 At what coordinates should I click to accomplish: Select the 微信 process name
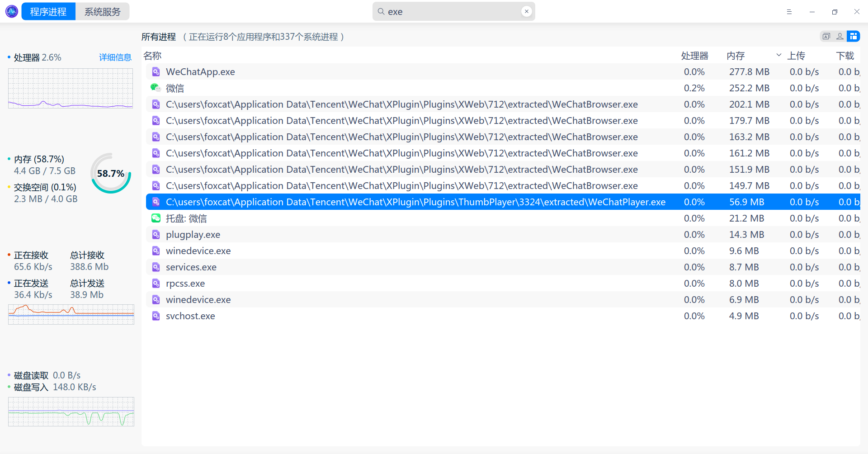tap(175, 88)
